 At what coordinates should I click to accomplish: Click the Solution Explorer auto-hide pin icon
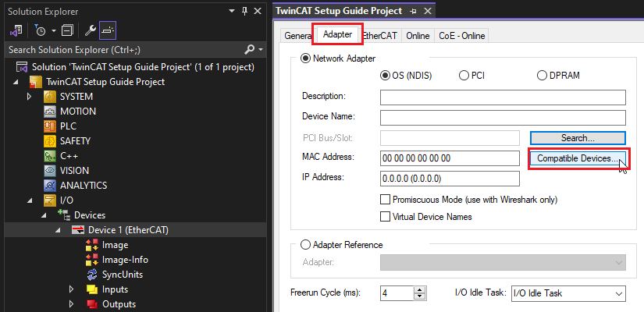click(x=245, y=12)
